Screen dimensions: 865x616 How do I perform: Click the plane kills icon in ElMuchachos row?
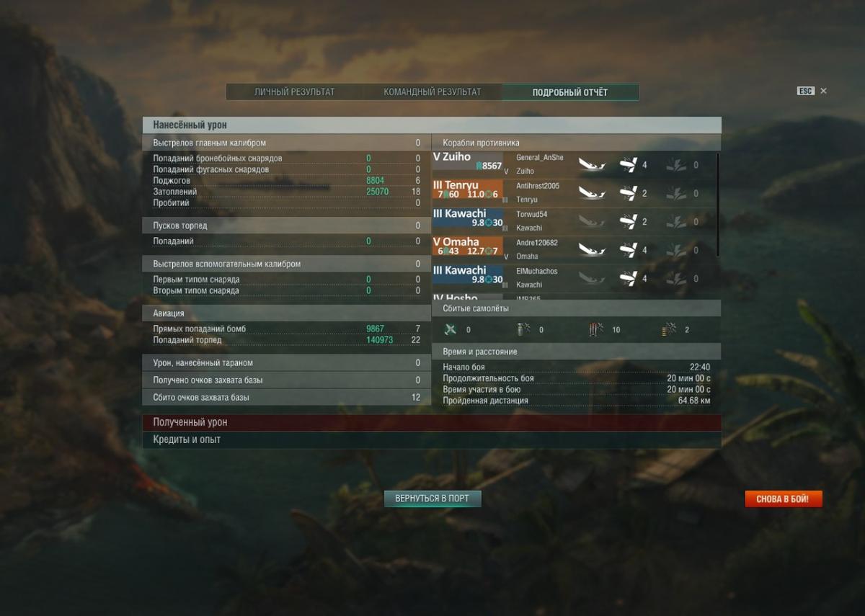(629, 279)
